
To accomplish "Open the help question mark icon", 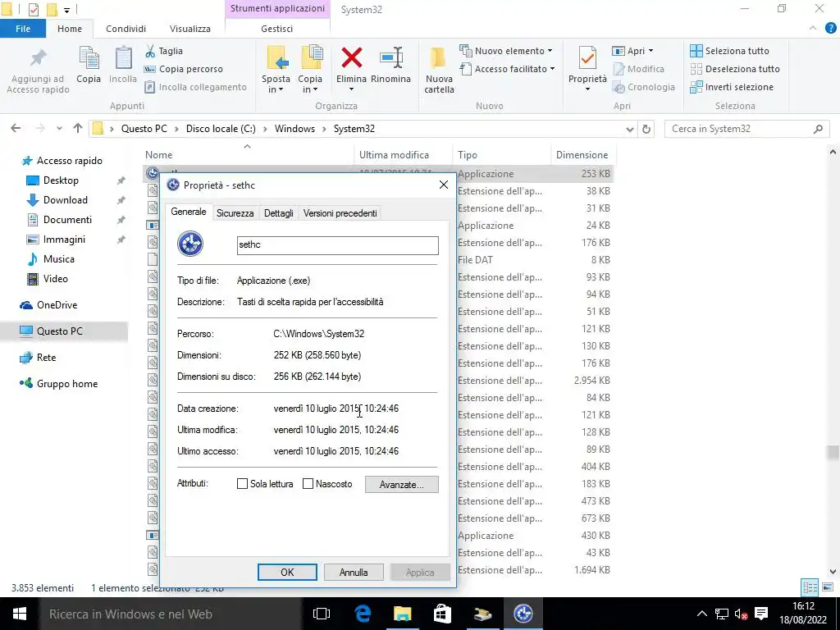I will [x=830, y=29].
